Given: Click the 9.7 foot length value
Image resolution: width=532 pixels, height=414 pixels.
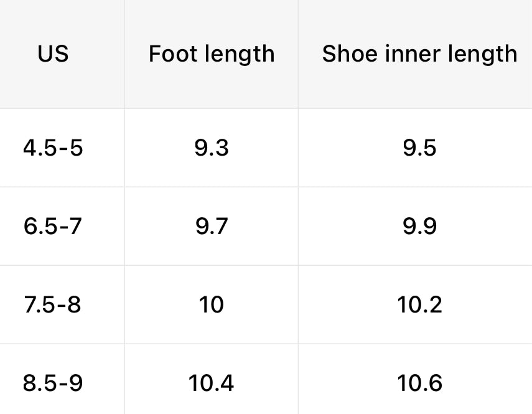Looking at the screenshot, I should (x=212, y=226).
